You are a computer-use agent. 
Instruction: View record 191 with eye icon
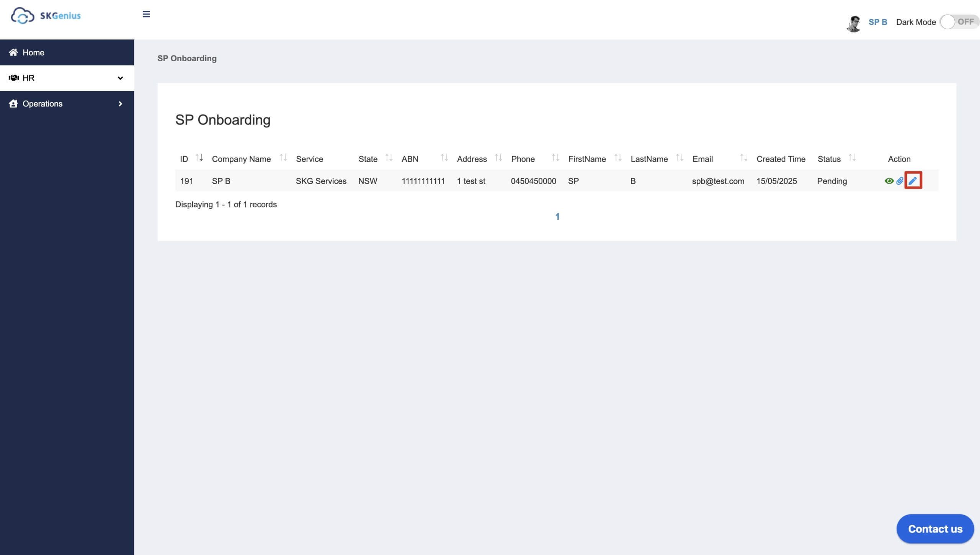pyautogui.click(x=889, y=181)
